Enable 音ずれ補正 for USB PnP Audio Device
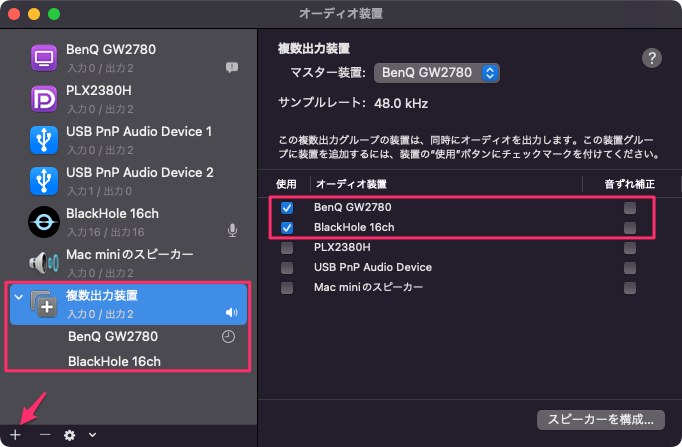Screen dimensions: 682x447 [x=630, y=268]
